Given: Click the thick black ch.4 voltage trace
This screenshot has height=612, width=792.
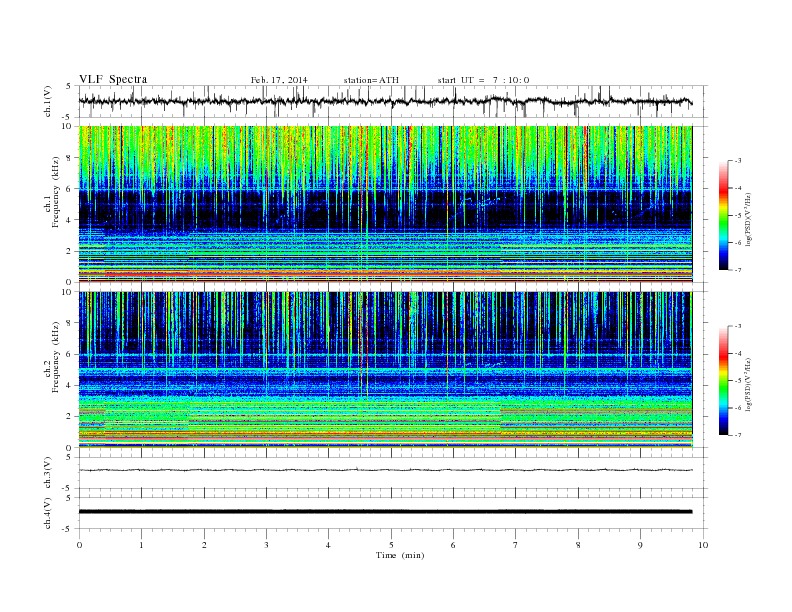Looking at the screenshot, I should click(x=385, y=512).
